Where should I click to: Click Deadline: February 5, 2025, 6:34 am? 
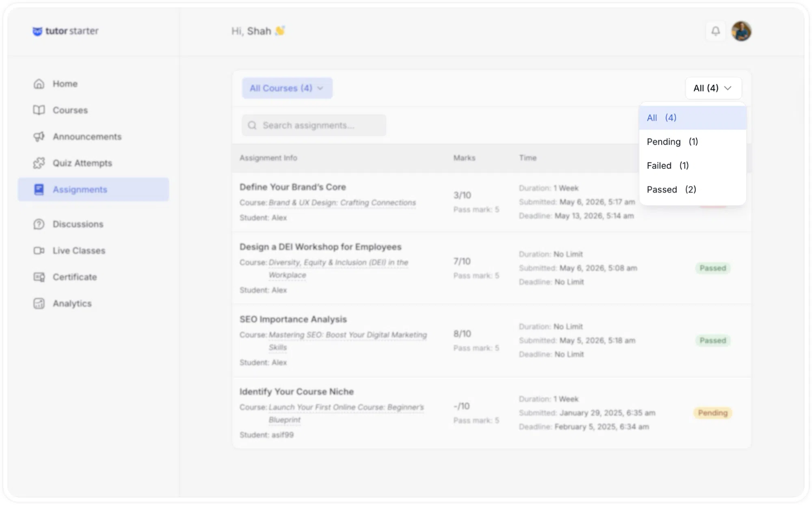pyautogui.click(x=584, y=427)
